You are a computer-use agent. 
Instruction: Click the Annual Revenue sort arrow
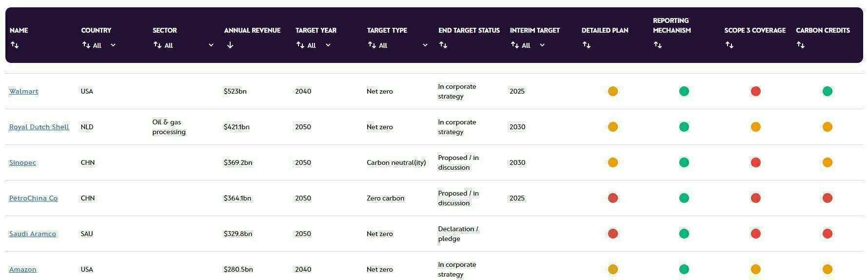coord(230,45)
